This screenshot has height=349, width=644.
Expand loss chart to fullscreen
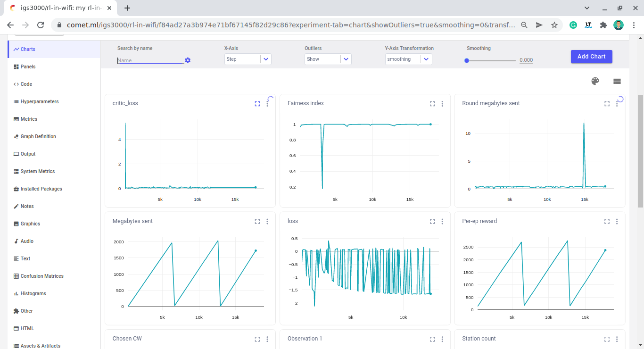(432, 221)
